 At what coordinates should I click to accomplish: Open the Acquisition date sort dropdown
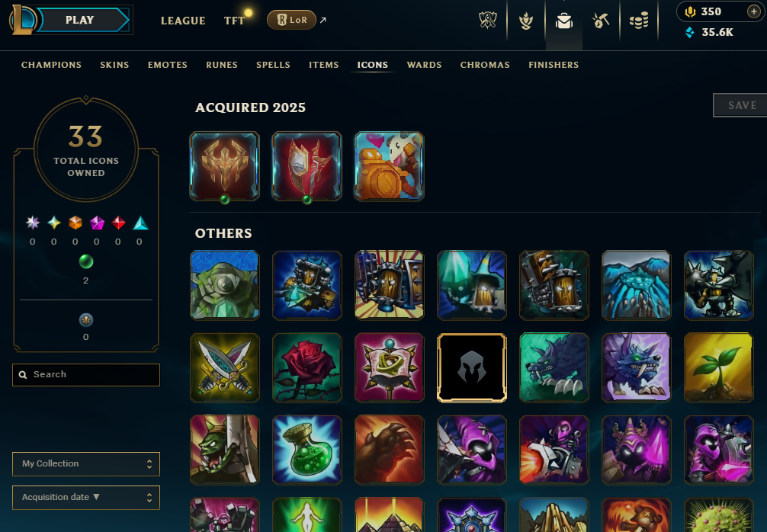(86, 497)
